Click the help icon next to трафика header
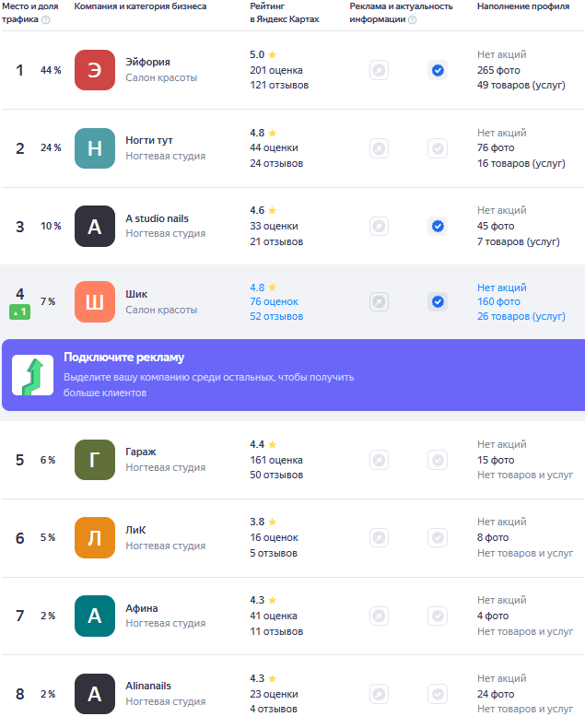585x728 pixels. [45, 19]
